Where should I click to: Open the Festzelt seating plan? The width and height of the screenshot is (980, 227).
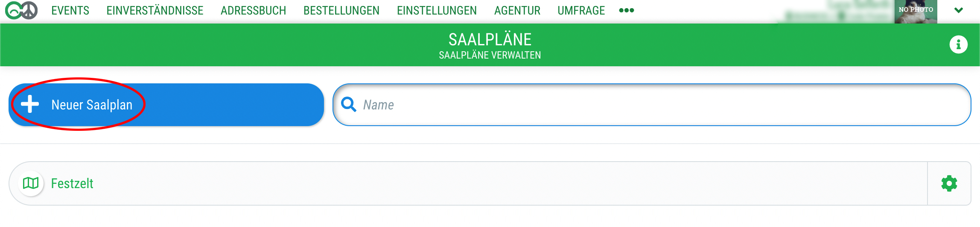(x=73, y=183)
